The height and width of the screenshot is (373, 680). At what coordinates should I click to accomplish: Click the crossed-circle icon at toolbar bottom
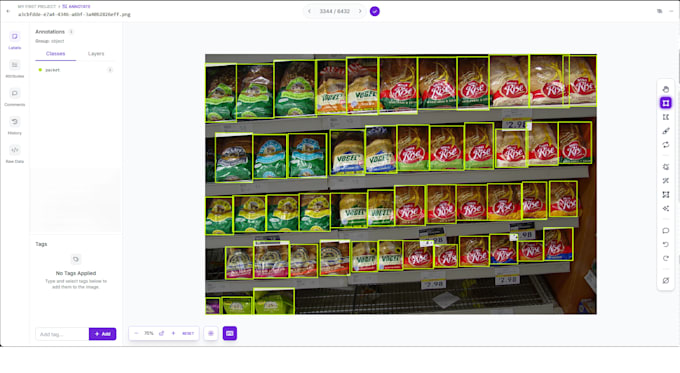666,281
